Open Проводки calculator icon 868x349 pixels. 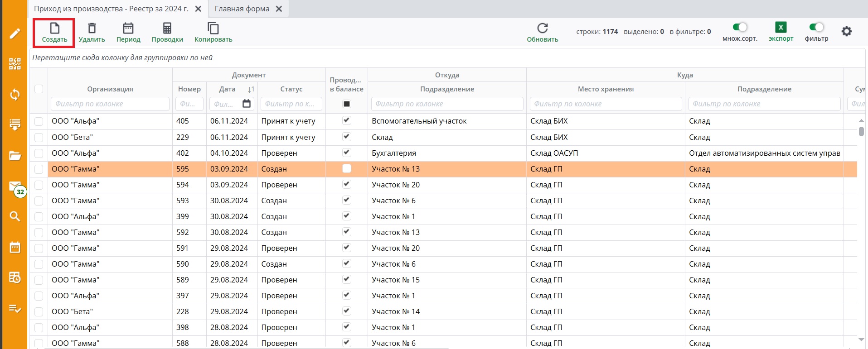point(167,29)
